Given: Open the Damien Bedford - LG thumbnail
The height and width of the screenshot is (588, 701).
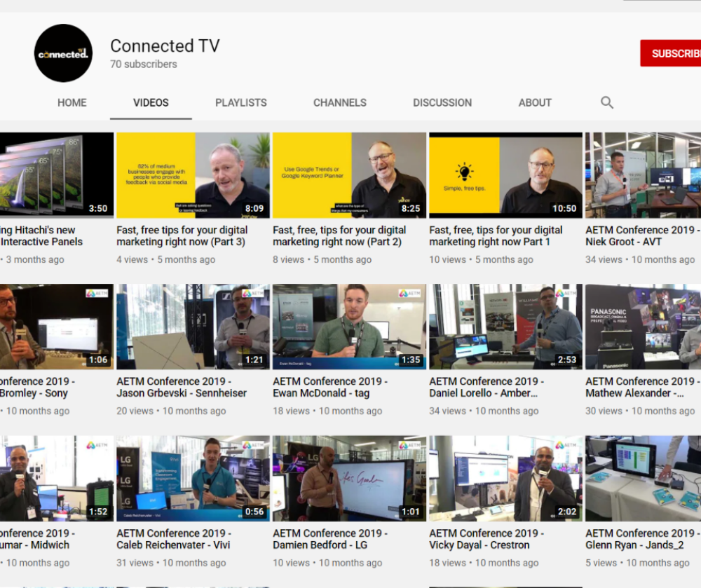Looking at the screenshot, I should click(349, 479).
